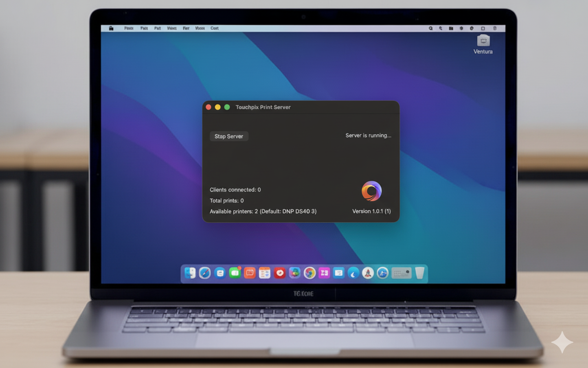Image resolution: width=588 pixels, height=368 pixels.
Task: Click the Server is running status text
Action: pos(368,135)
